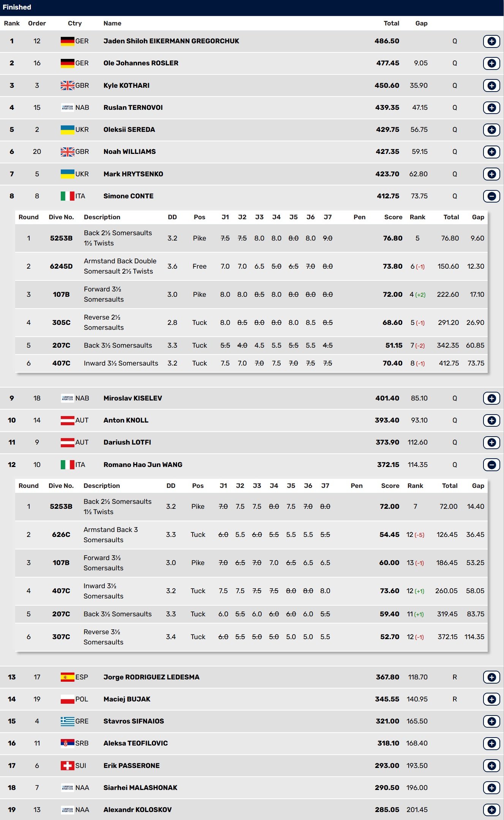504x820 pixels.
Task: Click the German flag beside Rosler
Action: [68, 63]
